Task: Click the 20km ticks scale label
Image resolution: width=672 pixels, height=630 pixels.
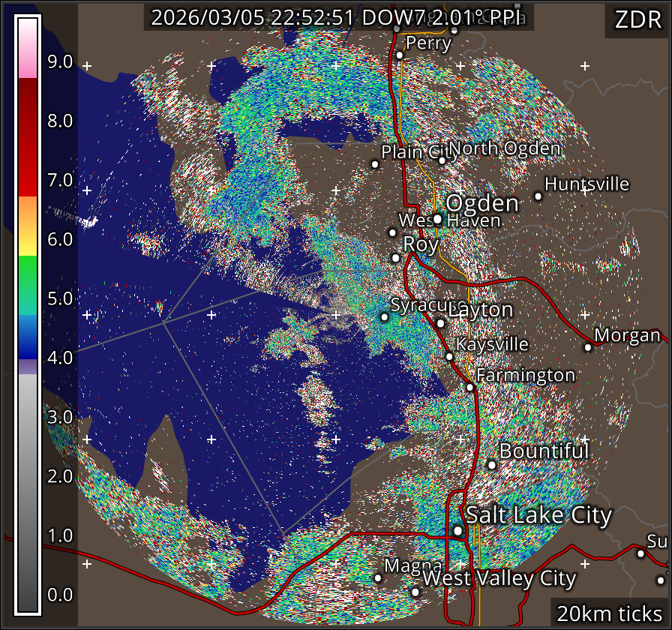Action: pyautogui.click(x=607, y=613)
